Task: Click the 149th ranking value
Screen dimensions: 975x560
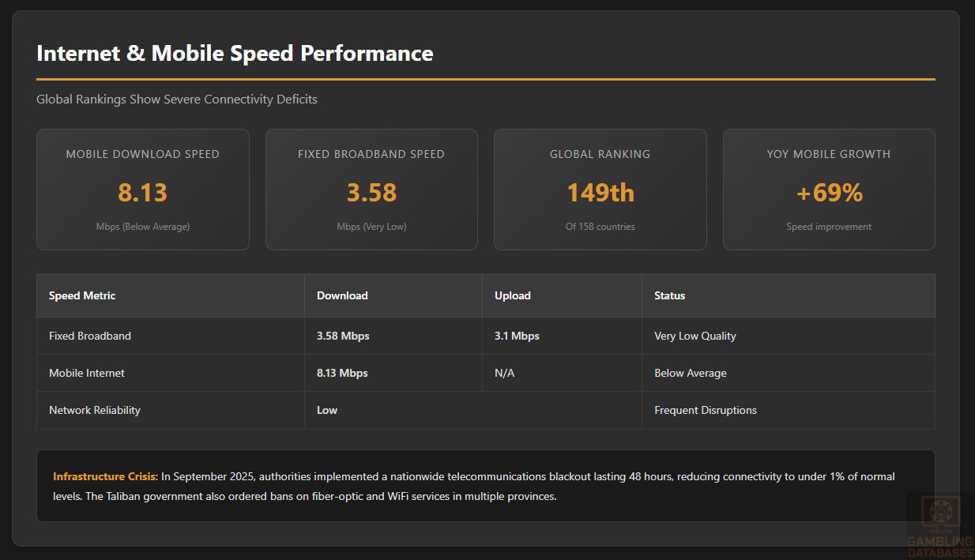Action: [x=600, y=193]
